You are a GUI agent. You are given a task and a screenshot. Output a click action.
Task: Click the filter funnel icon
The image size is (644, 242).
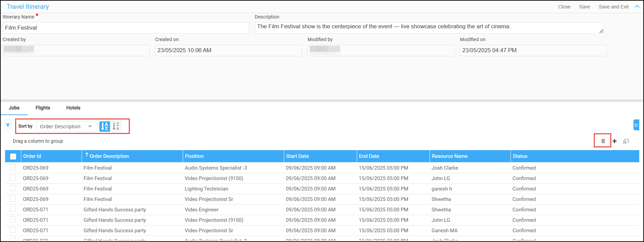8,126
